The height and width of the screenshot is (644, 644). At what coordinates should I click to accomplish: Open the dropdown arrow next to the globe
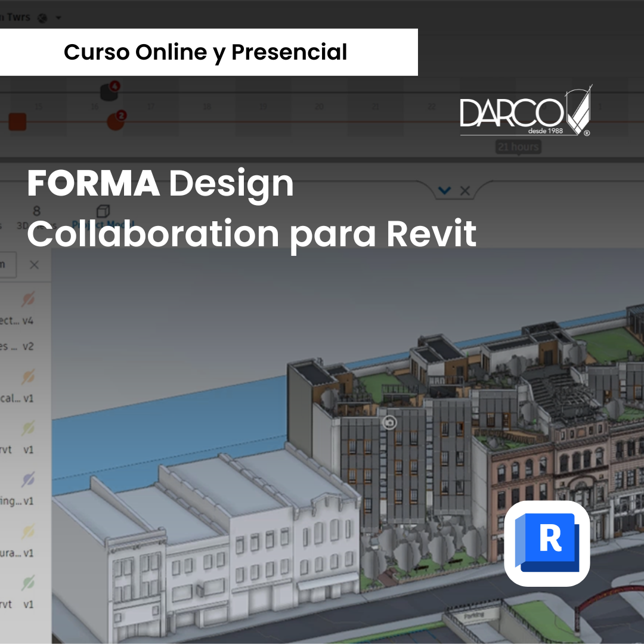point(58,18)
